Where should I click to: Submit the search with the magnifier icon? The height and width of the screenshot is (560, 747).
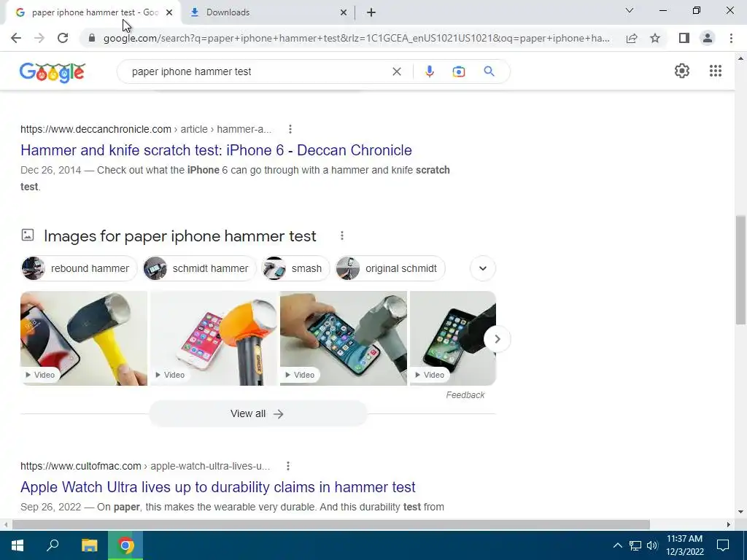click(x=489, y=71)
